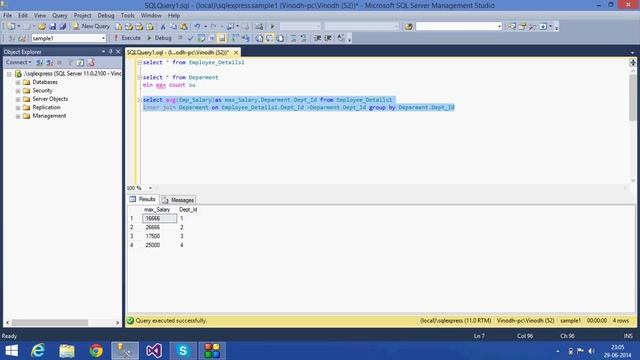Click the Connect Object Explorer icon
Screen dimensions: 640x360
(x=40, y=62)
